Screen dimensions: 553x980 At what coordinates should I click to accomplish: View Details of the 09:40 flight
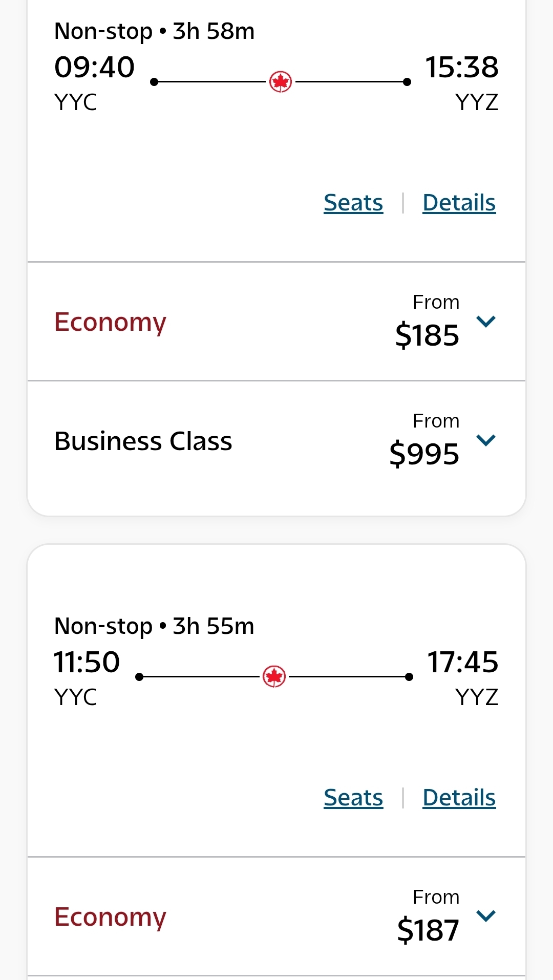click(x=459, y=203)
